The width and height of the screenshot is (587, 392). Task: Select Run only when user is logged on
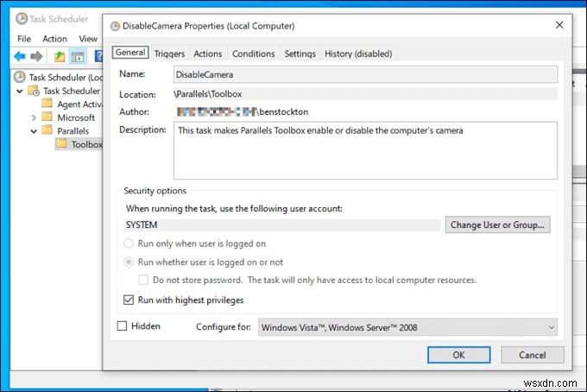(x=129, y=243)
